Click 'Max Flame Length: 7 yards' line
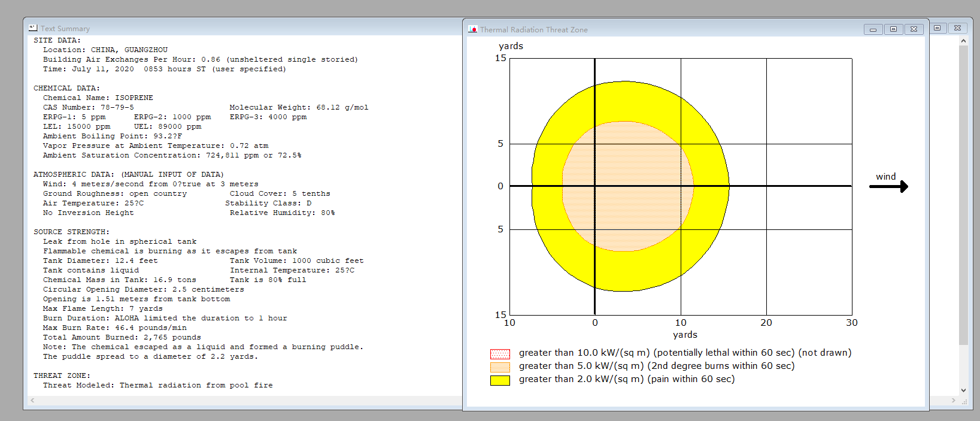This screenshot has width=980, height=421. coord(102,308)
